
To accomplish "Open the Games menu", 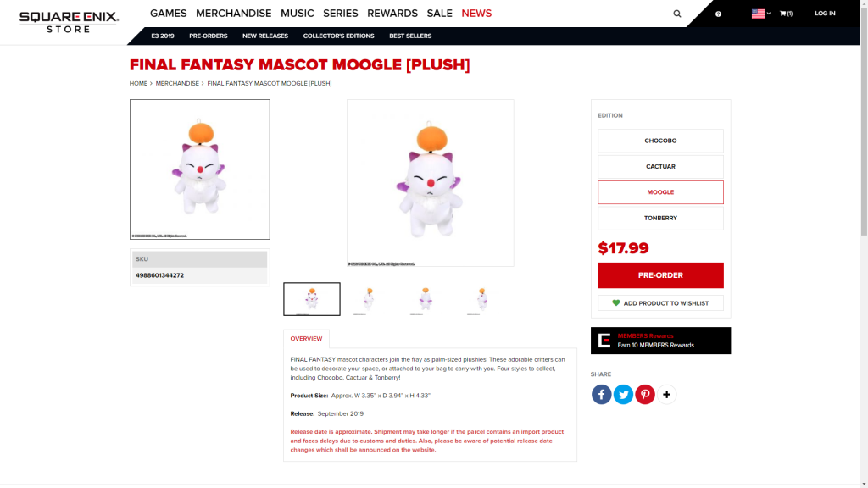I will tap(169, 14).
